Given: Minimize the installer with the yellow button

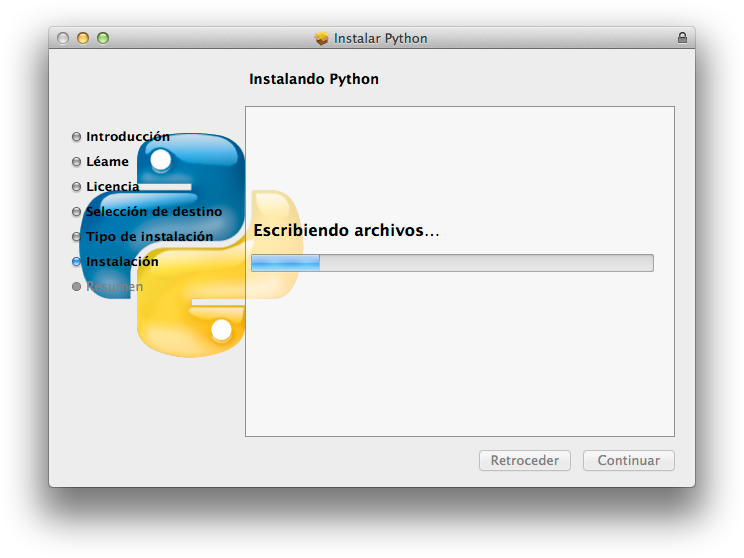Looking at the screenshot, I should (x=83, y=38).
